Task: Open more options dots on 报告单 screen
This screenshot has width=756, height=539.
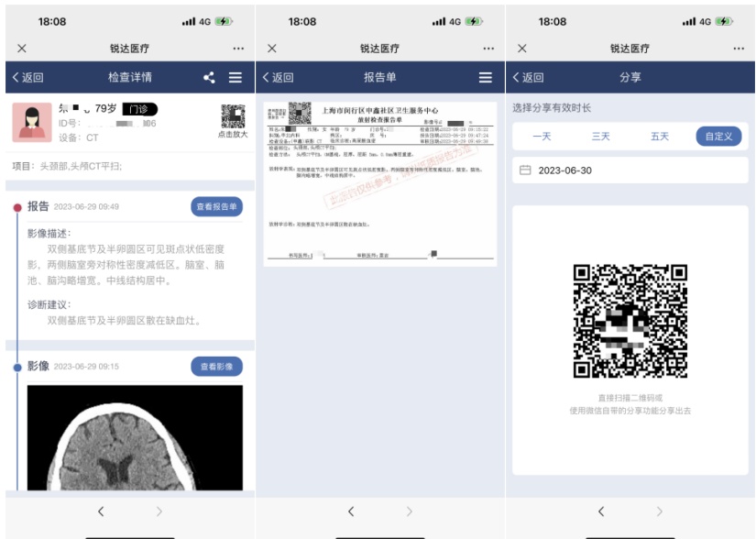Action: [x=488, y=49]
